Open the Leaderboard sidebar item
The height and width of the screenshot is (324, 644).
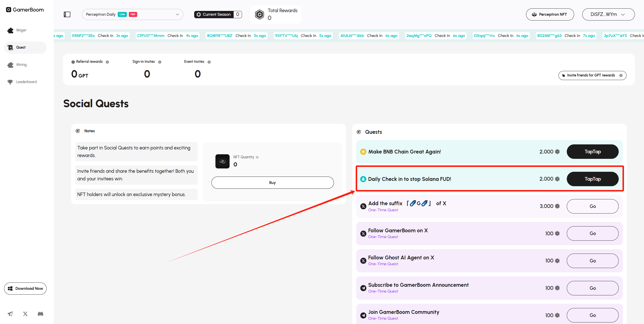[25, 82]
